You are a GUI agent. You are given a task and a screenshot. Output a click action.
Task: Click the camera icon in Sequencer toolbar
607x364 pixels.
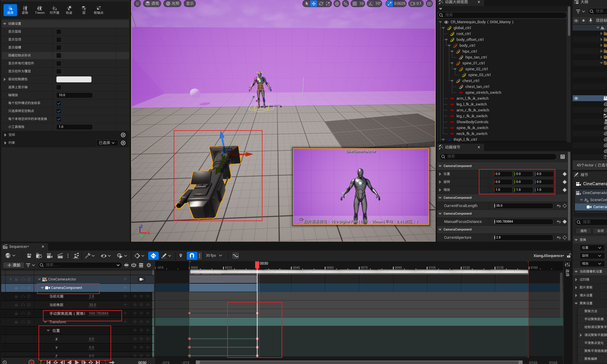click(x=49, y=256)
